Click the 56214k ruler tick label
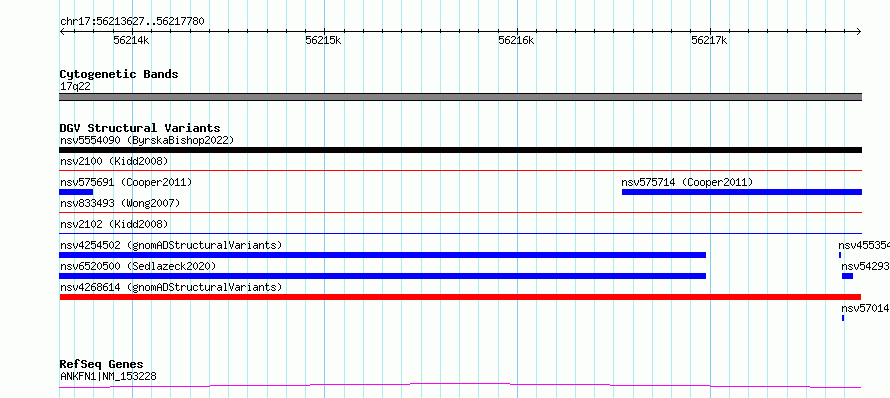890x398 pixels. (x=131, y=40)
